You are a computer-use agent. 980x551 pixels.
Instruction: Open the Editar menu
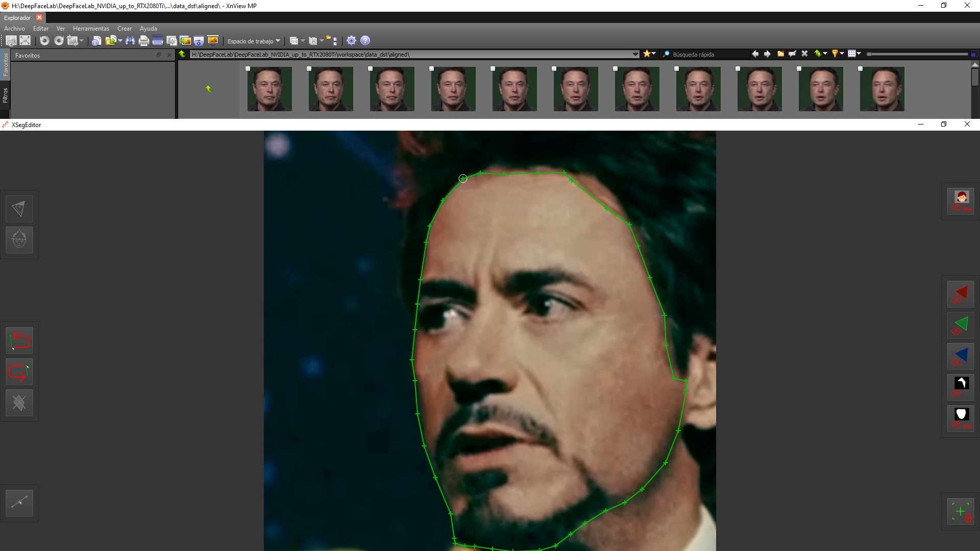[x=41, y=29]
